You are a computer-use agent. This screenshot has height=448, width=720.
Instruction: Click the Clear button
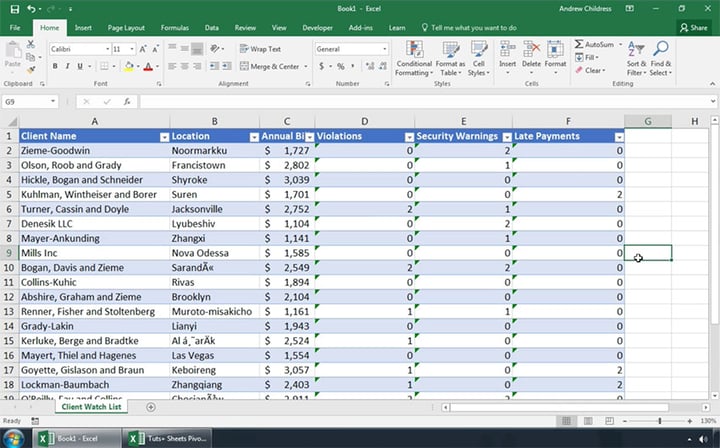tap(590, 70)
